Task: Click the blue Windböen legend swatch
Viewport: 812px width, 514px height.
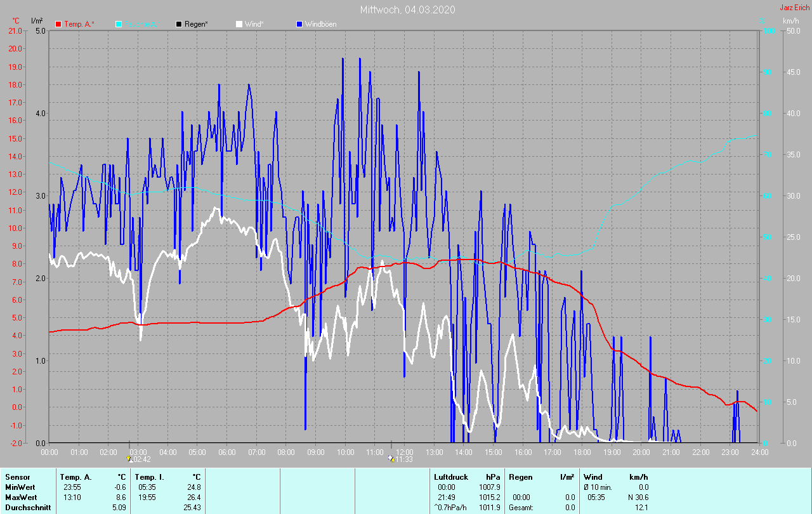Action: coord(299,24)
